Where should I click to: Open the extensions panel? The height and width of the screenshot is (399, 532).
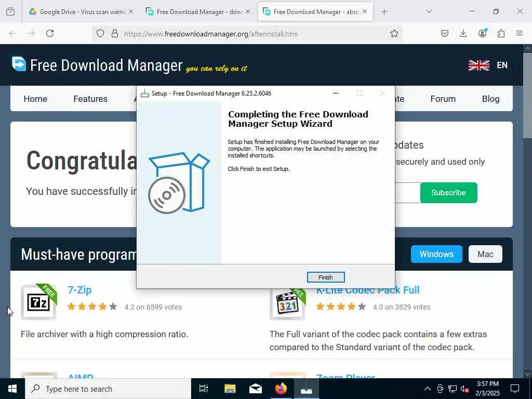pos(501,33)
